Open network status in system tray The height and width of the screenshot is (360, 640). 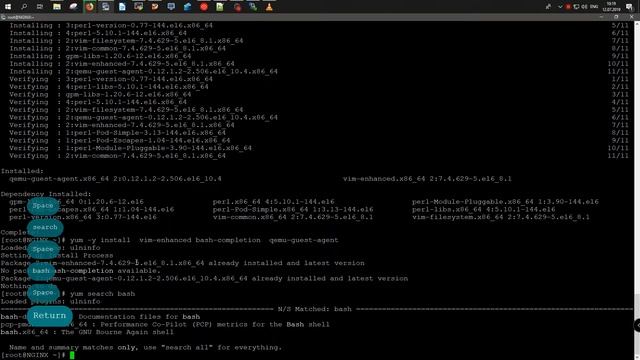[x=576, y=7]
